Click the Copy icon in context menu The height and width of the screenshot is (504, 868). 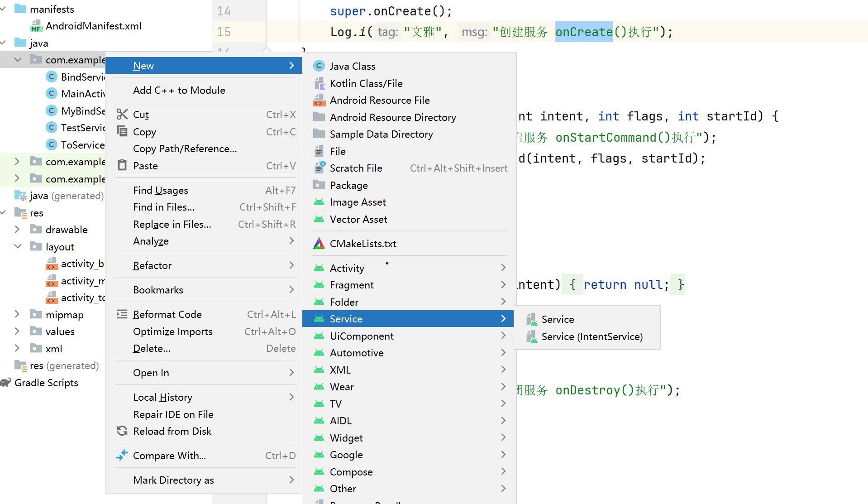(x=122, y=132)
